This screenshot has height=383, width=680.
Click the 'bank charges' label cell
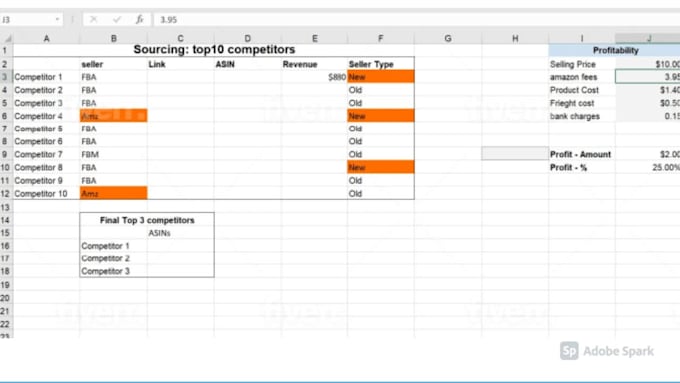[582, 116]
